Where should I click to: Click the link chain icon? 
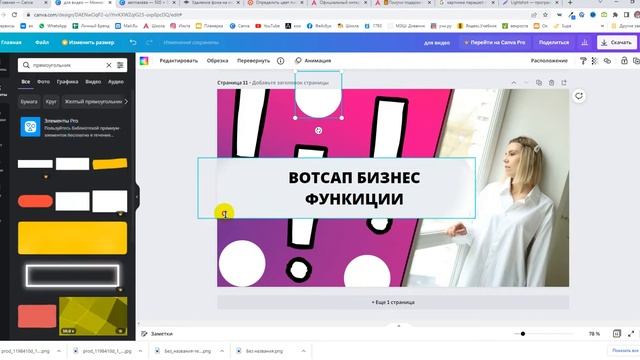[x=607, y=61]
